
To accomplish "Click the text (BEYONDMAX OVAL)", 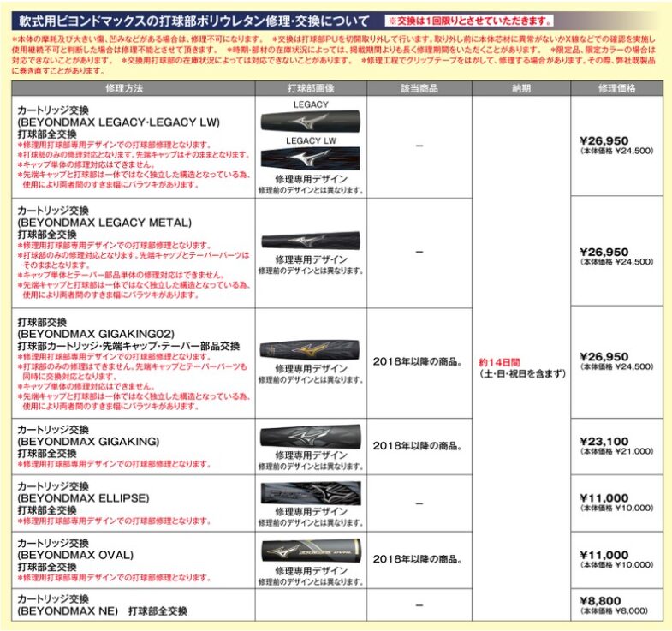I will pos(75,555).
